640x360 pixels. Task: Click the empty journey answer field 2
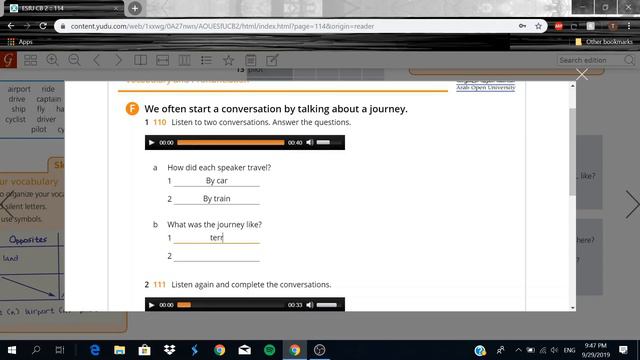(x=217, y=256)
